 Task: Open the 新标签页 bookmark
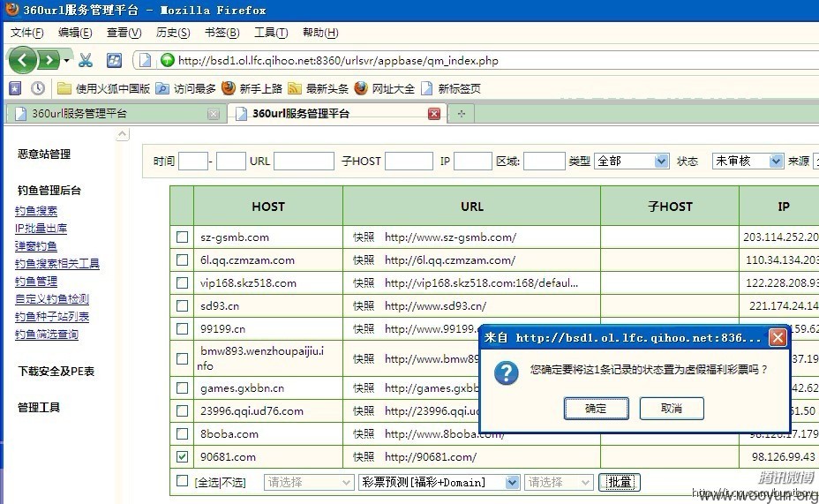(450, 88)
